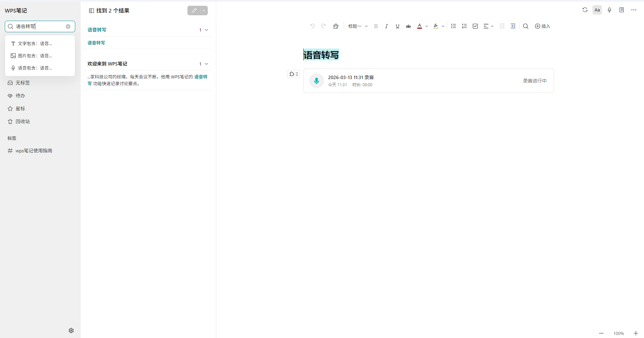
Task: Click the redo arrow in the editor toolbar
Action: pos(323,26)
